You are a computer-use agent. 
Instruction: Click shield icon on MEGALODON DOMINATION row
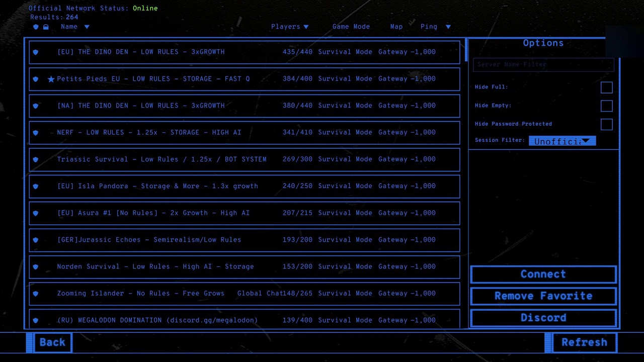tap(35, 320)
